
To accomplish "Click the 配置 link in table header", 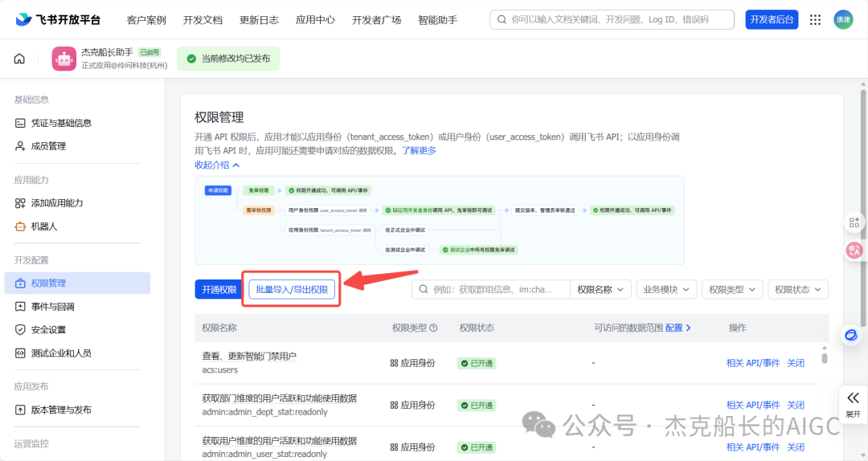I will [x=678, y=328].
